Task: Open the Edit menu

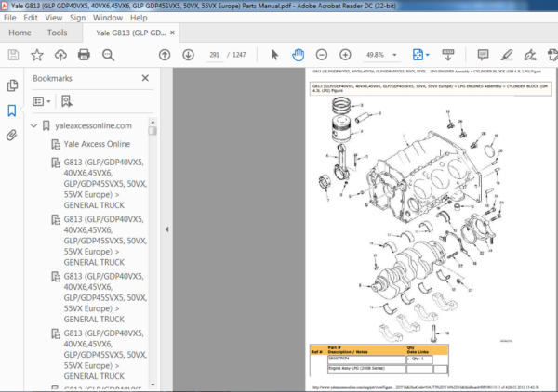Action: (x=31, y=18)
